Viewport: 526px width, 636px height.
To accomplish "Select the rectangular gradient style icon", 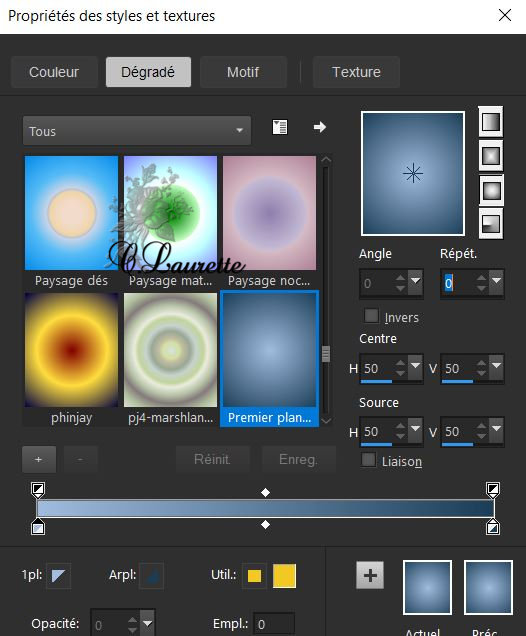I will click(x=491, y=155).
